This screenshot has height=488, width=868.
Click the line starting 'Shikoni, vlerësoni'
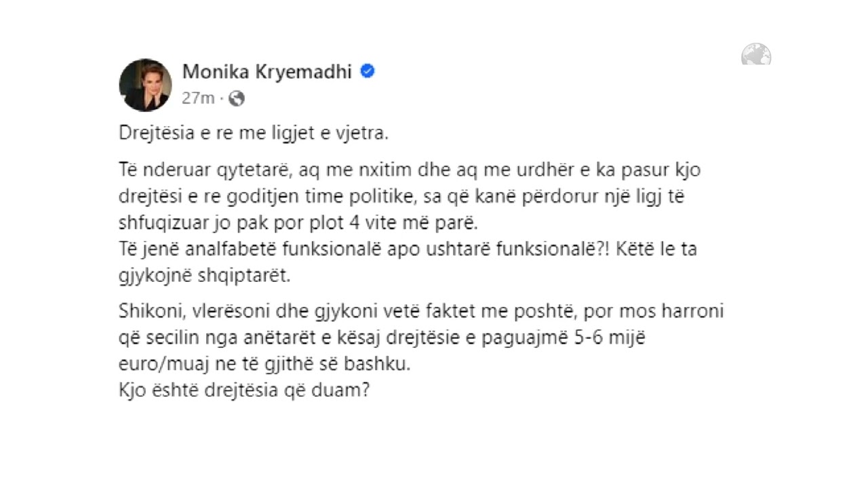(x=421, y=312)
